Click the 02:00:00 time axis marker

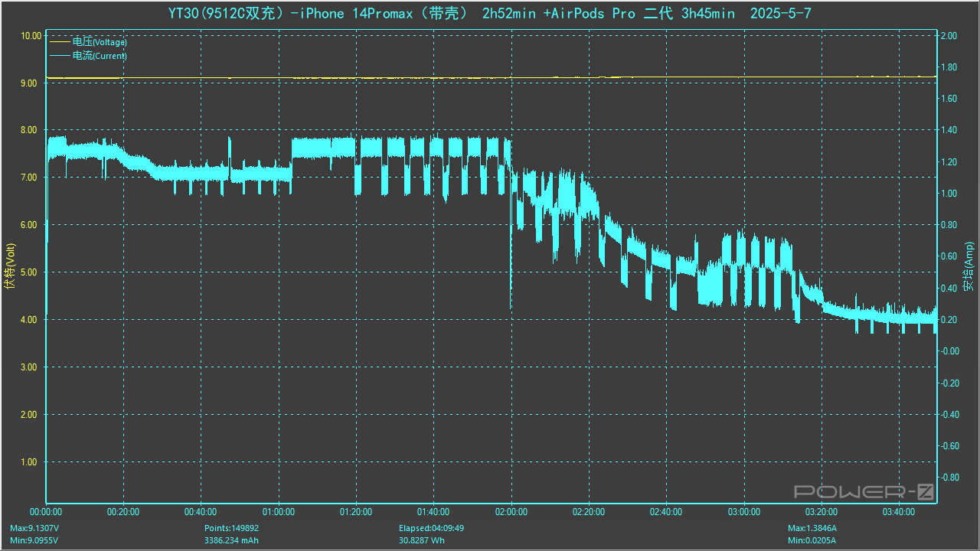click(x=511, y=512)
